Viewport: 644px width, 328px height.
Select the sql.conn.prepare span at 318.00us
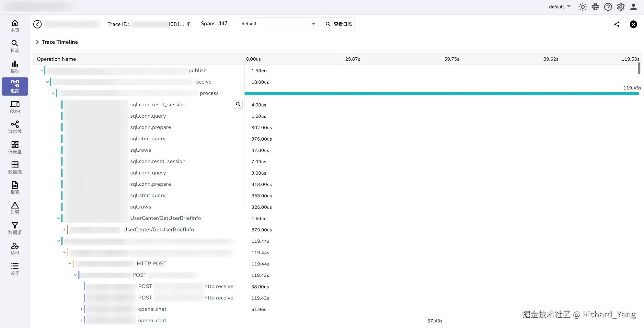click(x=151, y=184)
